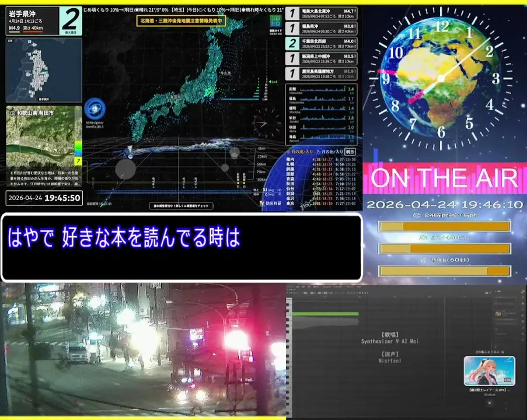Click the 2026-04-24 19:45:50 timestamp box
The image size is (527, 420).
[44, 198]
